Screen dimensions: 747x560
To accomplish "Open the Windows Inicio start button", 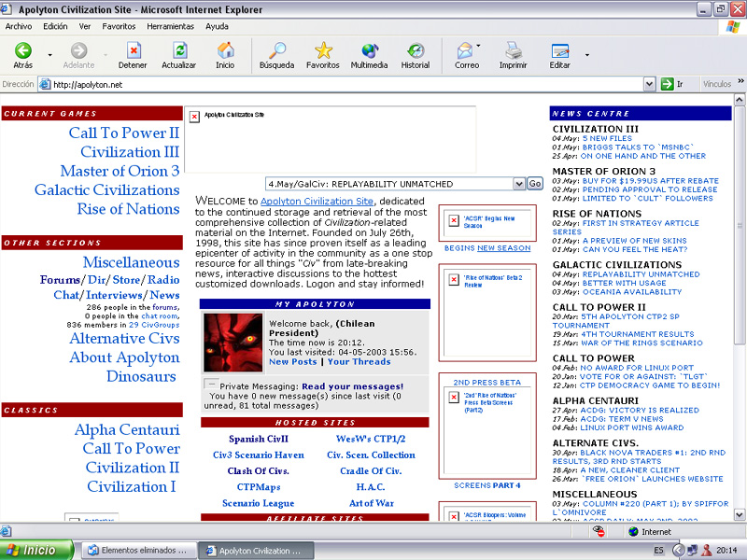I will point(37,550).
